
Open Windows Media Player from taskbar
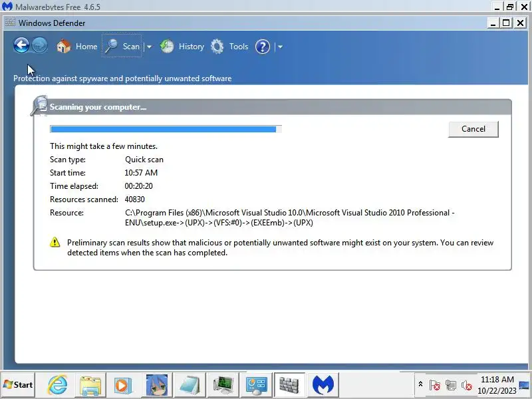tap(123, 386)
